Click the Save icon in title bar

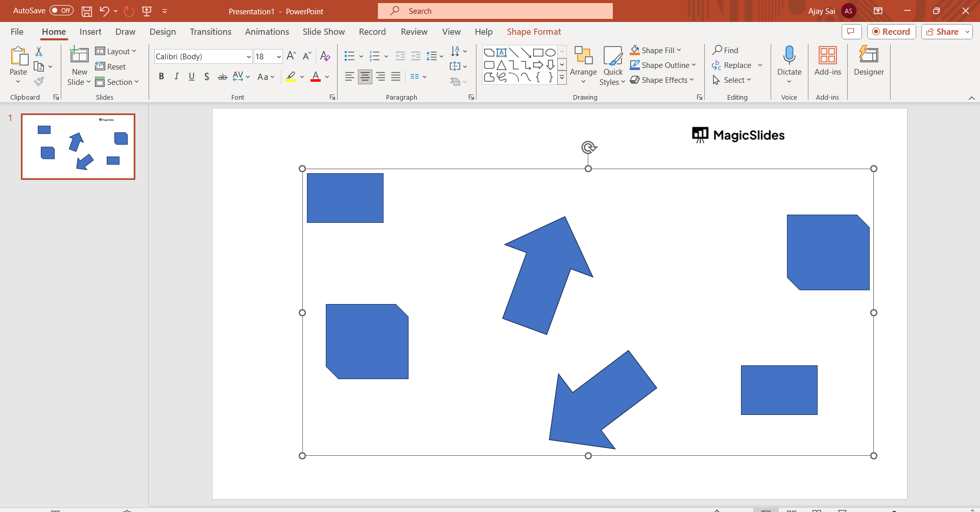[87, 11]
